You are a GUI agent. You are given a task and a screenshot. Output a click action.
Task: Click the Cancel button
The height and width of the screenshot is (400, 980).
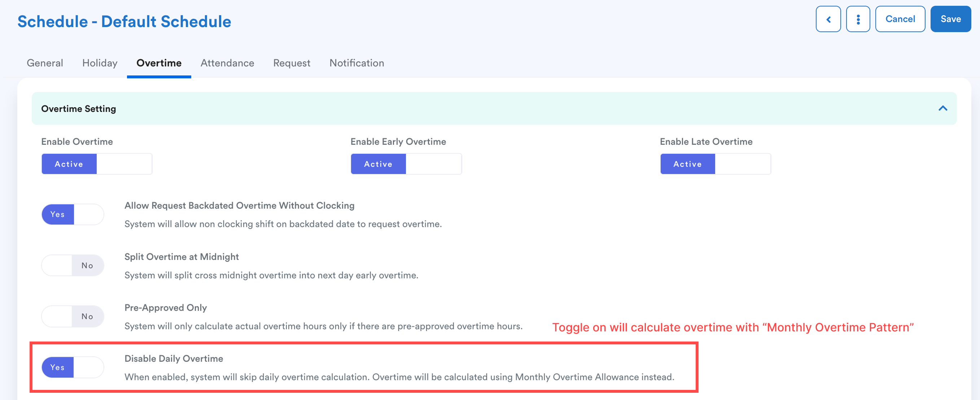click(x=900, y=19)
